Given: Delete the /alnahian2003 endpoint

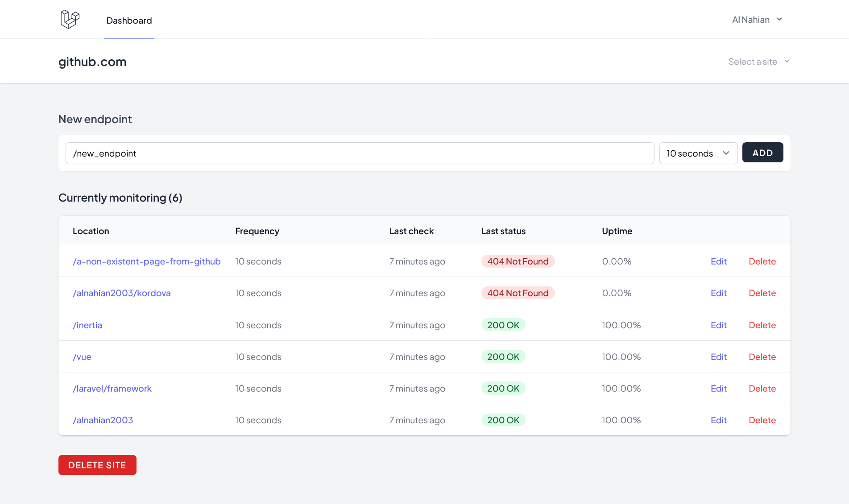Looking at the screenshot, I should [762, 420].
